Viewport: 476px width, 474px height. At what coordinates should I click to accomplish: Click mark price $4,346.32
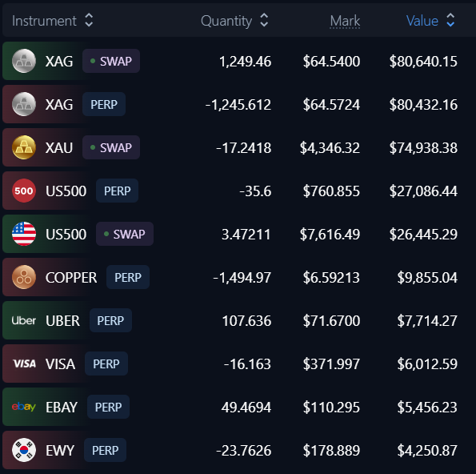pos(330,148)
